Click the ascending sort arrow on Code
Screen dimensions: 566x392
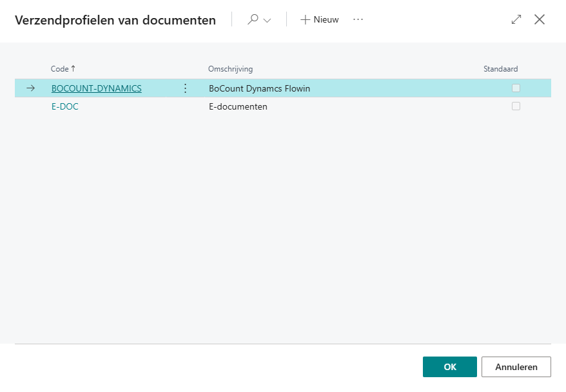click(73, 68)
